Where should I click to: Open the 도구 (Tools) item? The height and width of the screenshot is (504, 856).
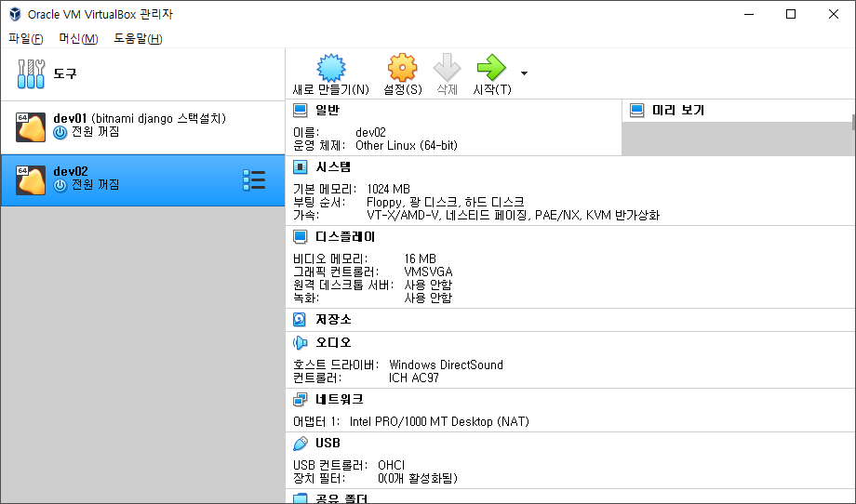[142, 73]
